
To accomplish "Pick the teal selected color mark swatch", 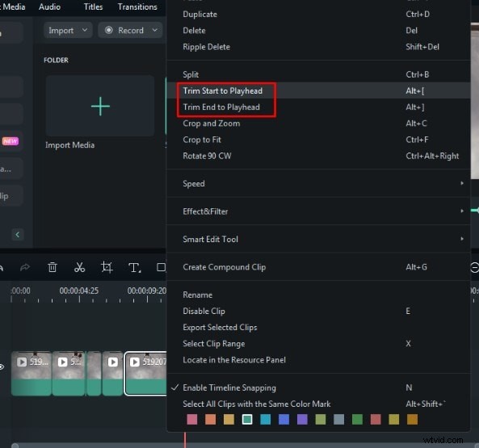I will point(247,419).
